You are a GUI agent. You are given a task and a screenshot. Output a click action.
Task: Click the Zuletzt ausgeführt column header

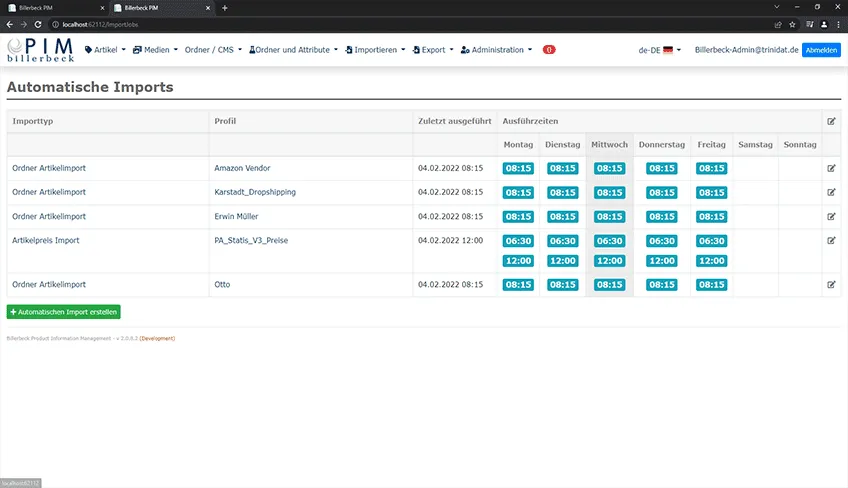454,121
